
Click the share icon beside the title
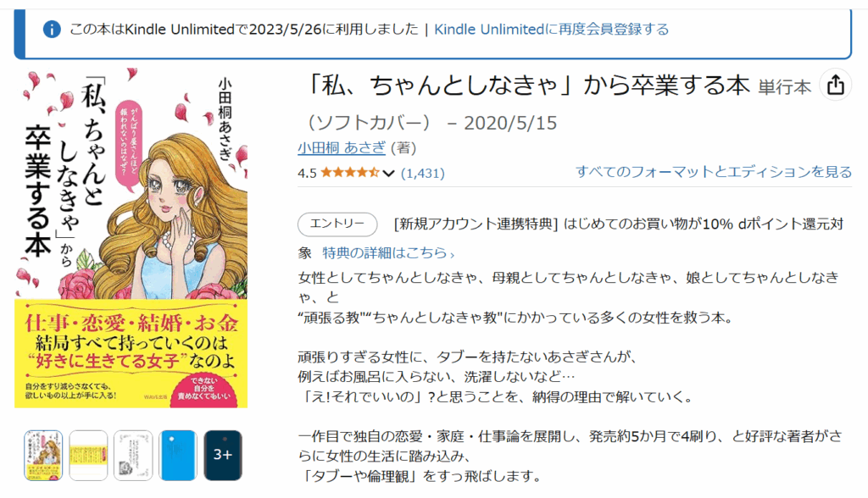click(835, 86)
